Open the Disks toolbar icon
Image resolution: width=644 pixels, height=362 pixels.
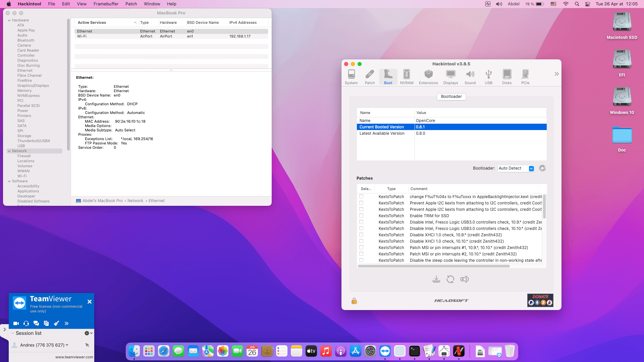(x=507, y=77)
